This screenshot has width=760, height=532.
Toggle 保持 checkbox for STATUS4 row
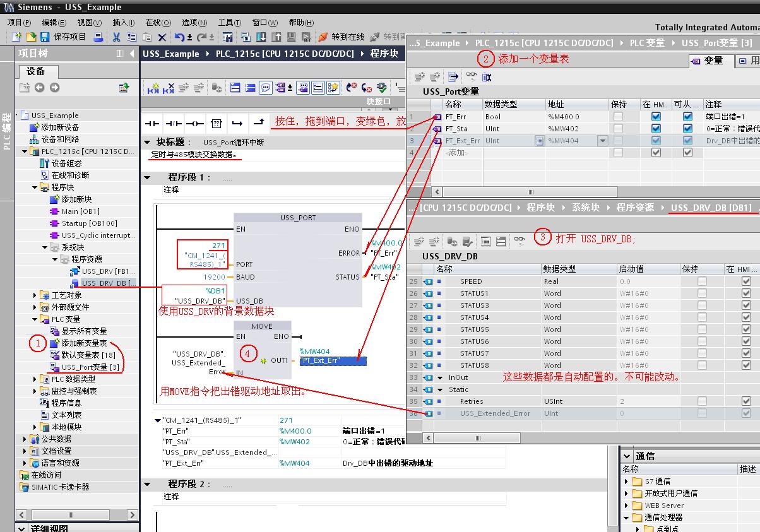[x=702, y=317]
